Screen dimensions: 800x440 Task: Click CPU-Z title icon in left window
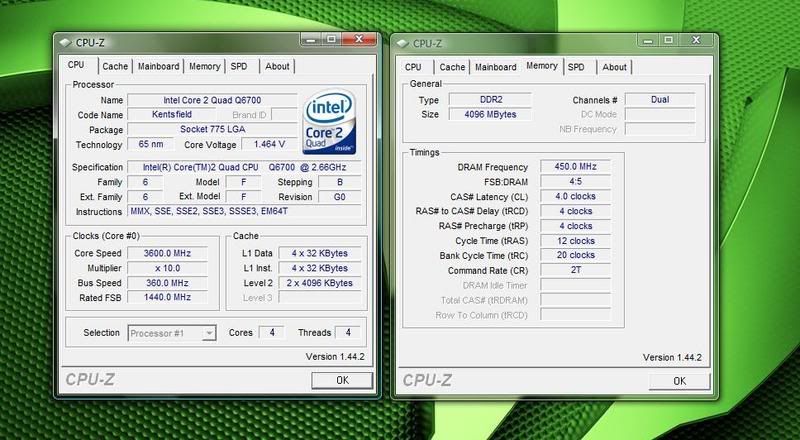tap(66, 43)
